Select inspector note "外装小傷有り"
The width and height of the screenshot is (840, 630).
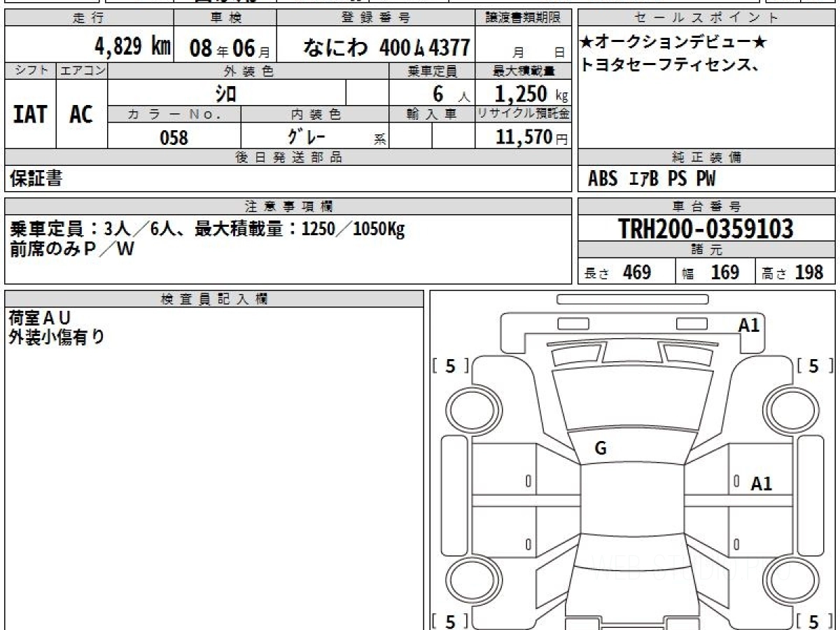click(x=57, y=337)
